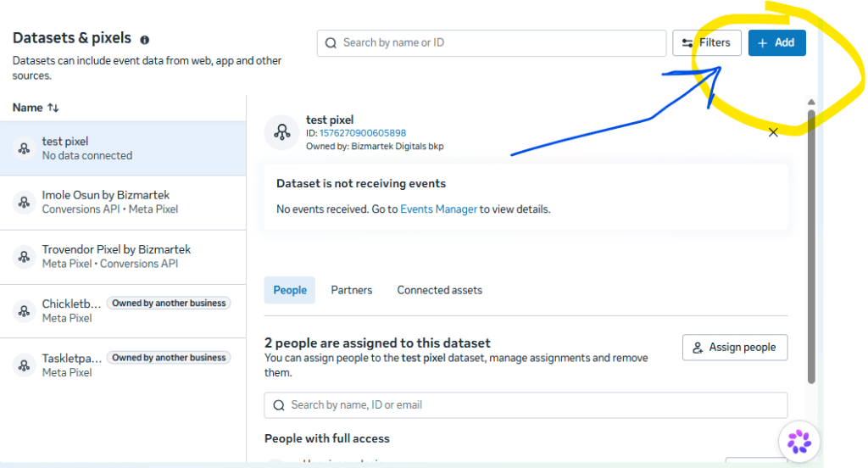
Task: Sort the list using the Name arrows icon
Action: pyautogui.click(x=53, y=108)
